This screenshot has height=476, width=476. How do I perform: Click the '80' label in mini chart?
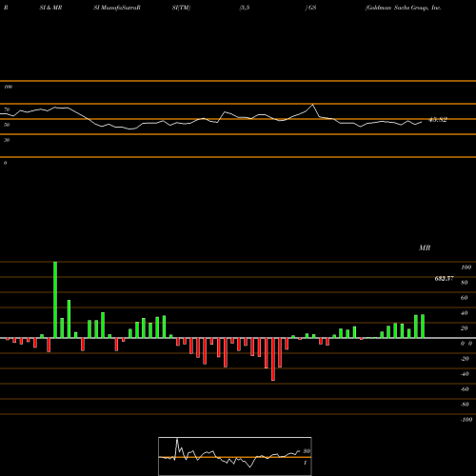[307, 451]
